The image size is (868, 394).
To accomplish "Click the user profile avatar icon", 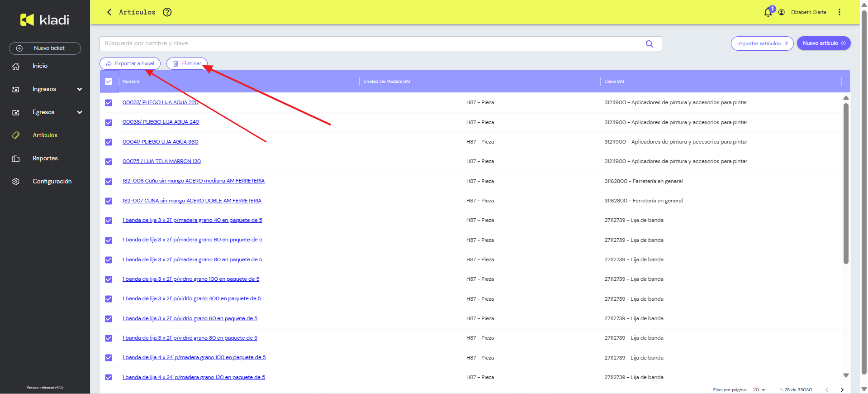I will tap(782, 12).
